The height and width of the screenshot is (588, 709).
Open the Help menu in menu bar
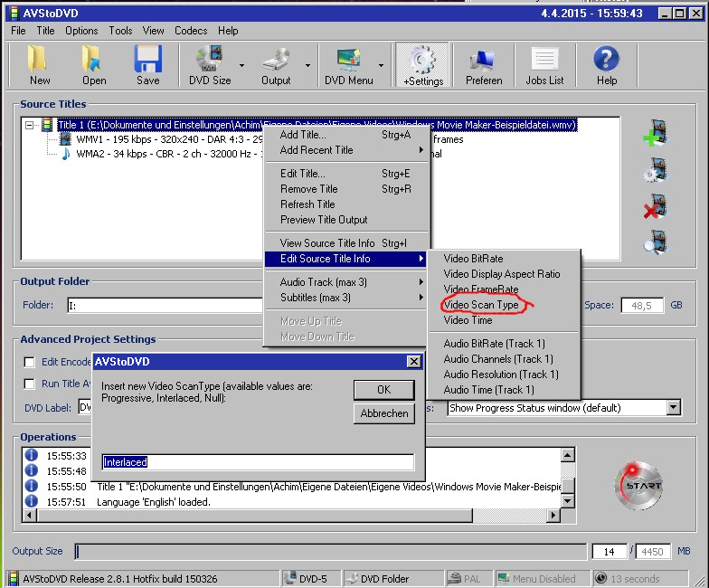pos(228,31)
